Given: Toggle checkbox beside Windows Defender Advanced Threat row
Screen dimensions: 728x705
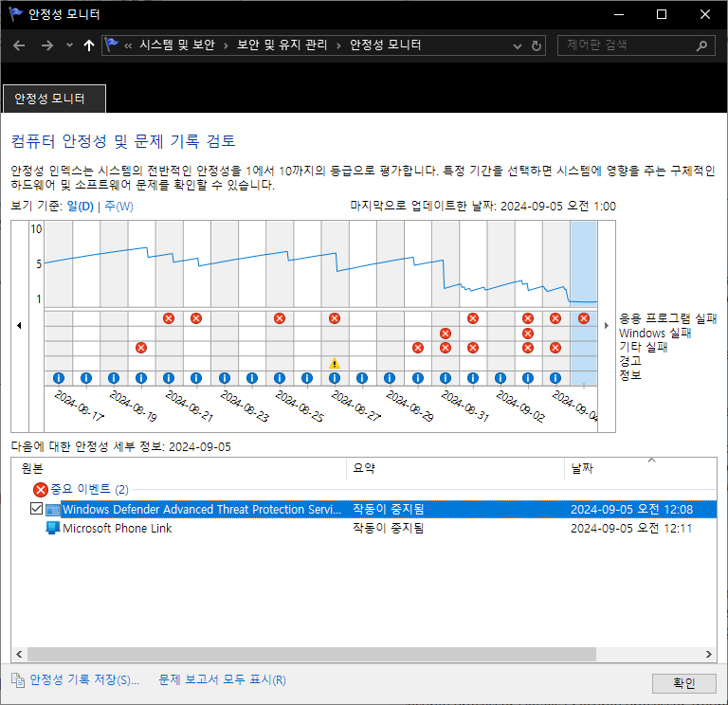Looking at the screenshot, I should pyautogui.click(x=36, y=509).
